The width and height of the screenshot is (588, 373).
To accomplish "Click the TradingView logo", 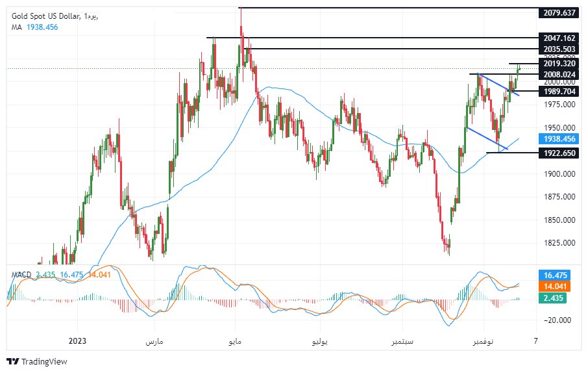I will tap(37, 361).
